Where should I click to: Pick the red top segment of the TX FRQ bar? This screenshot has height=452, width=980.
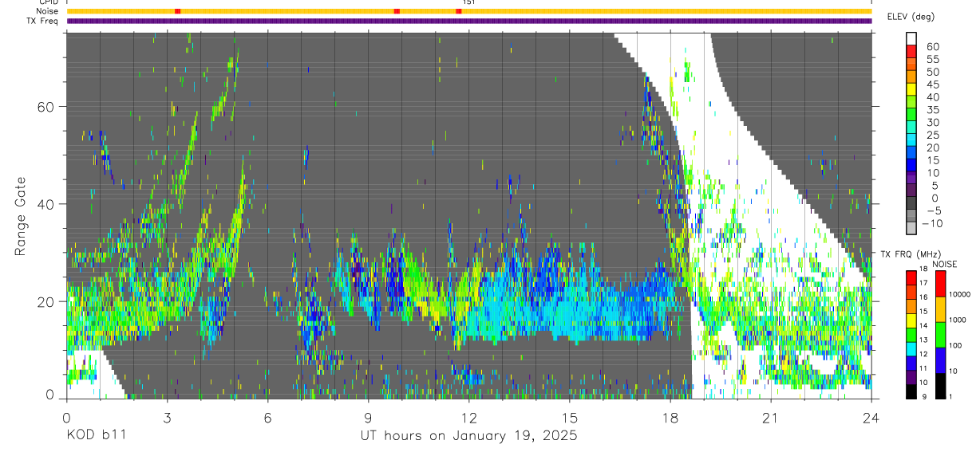911,277
